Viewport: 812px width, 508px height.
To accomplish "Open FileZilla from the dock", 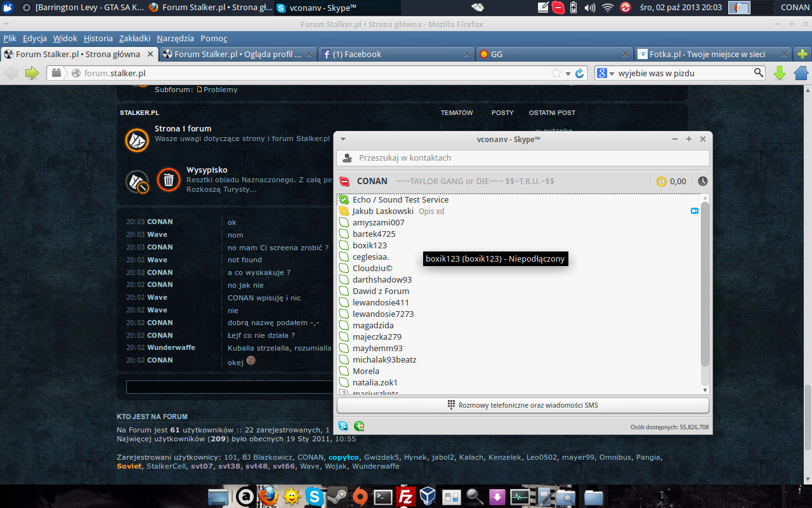I will coord(405,496).
